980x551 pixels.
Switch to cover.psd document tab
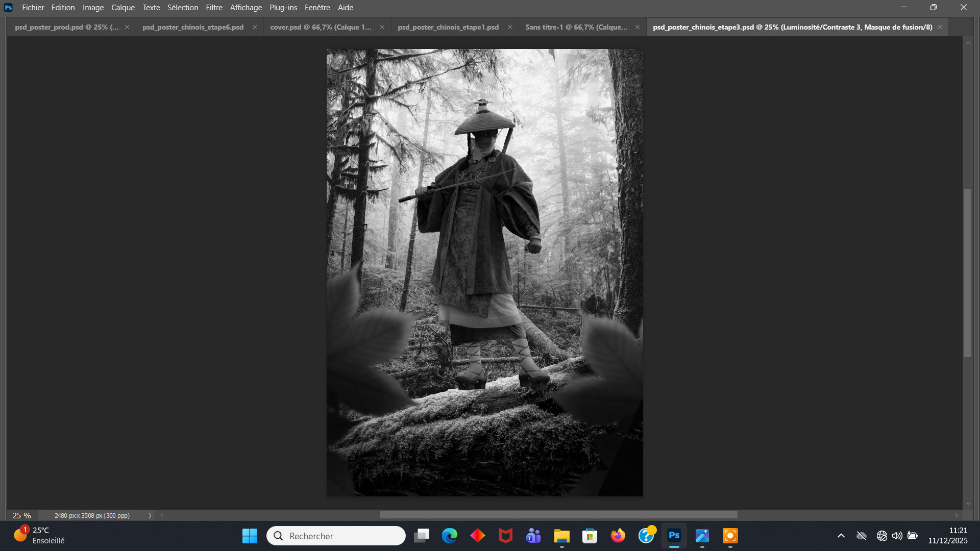coord(321,27)
